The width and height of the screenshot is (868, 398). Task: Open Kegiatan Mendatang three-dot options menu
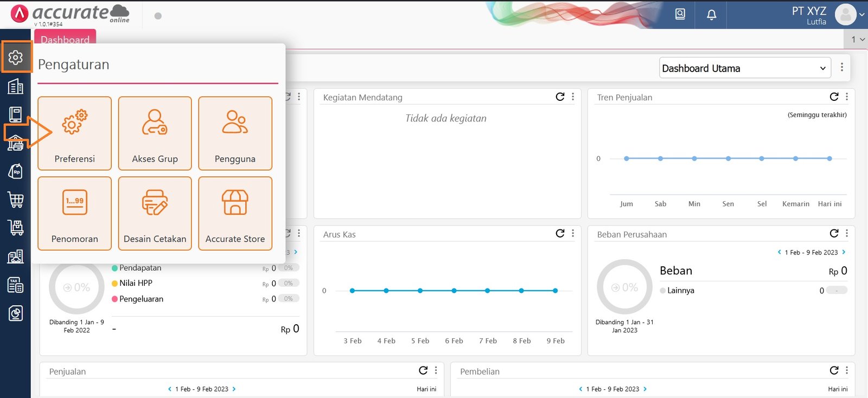click(x=573, y=97)
